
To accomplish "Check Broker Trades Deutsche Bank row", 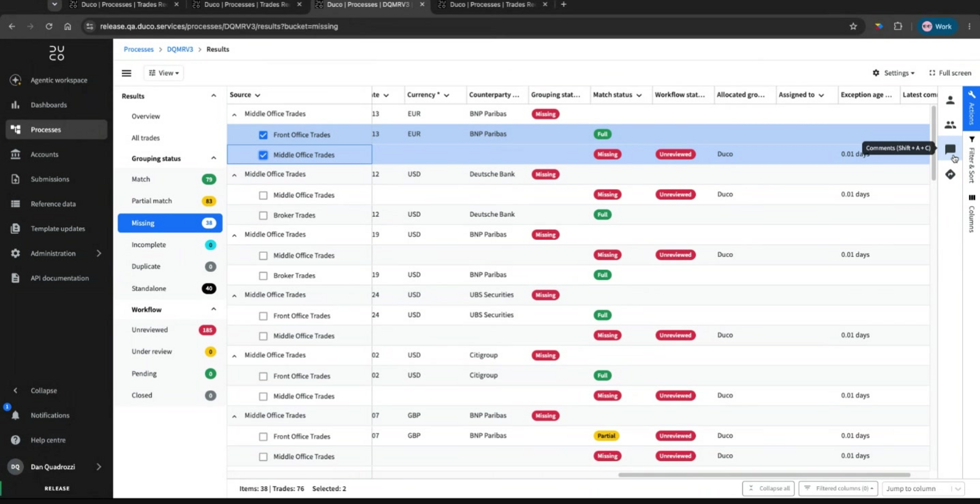I will 263,216.
